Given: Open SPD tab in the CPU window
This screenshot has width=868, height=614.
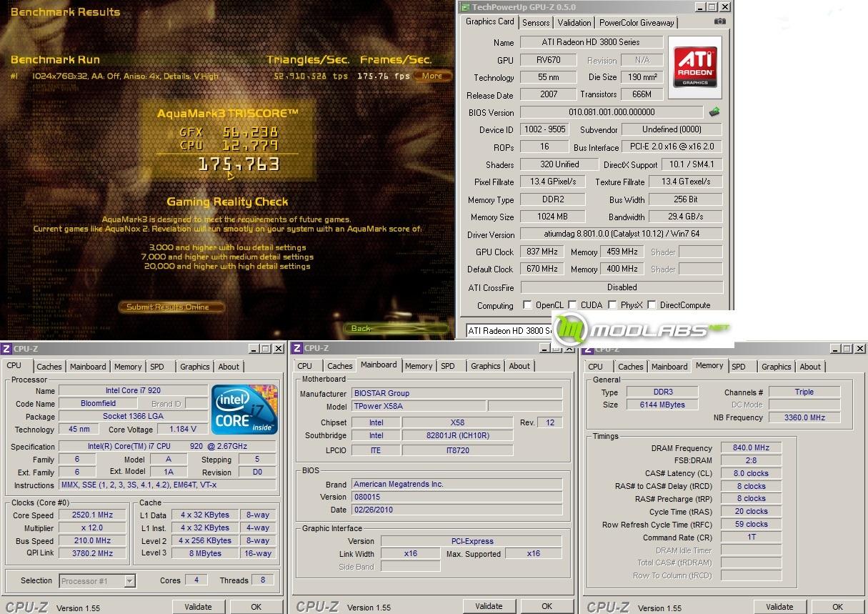Looking at the screenshot, I should click(x=157, y=367).
